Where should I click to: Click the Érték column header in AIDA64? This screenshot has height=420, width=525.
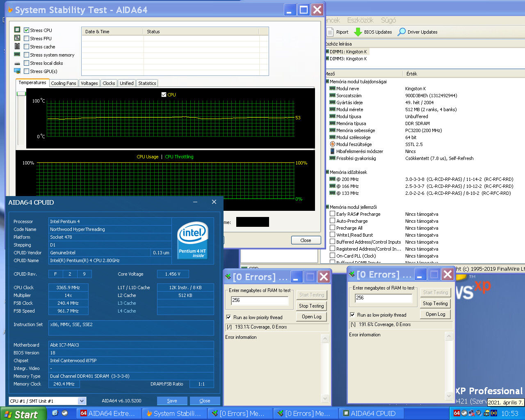pyautogui.click(x=463, y=74)
